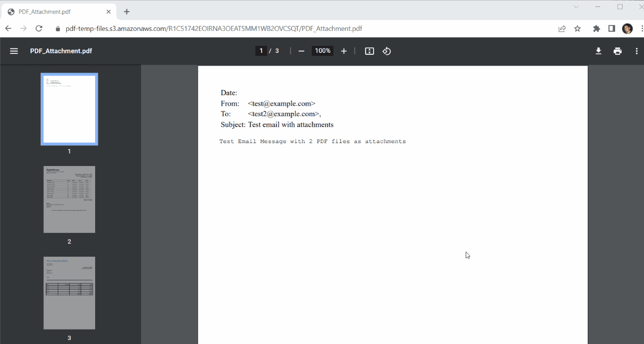
Task: Bookmark this page with the star icon
Action: tap(577, 28)
